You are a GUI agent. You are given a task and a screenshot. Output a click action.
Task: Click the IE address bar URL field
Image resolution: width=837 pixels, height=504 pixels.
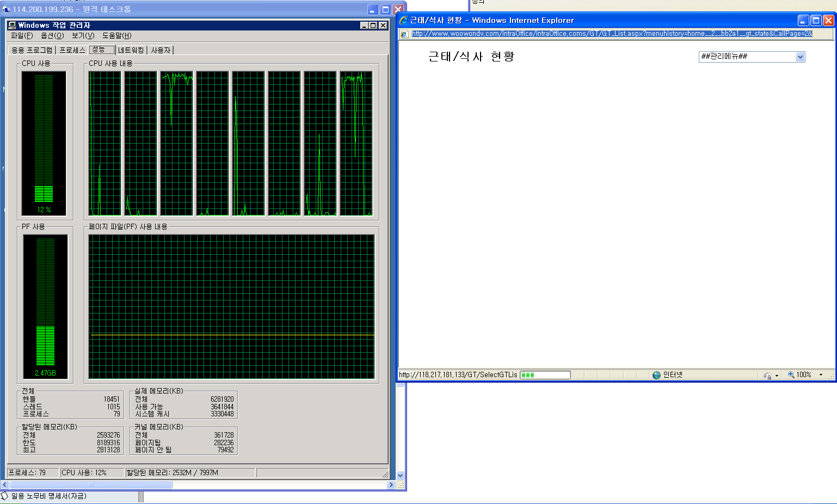(612, 34)
